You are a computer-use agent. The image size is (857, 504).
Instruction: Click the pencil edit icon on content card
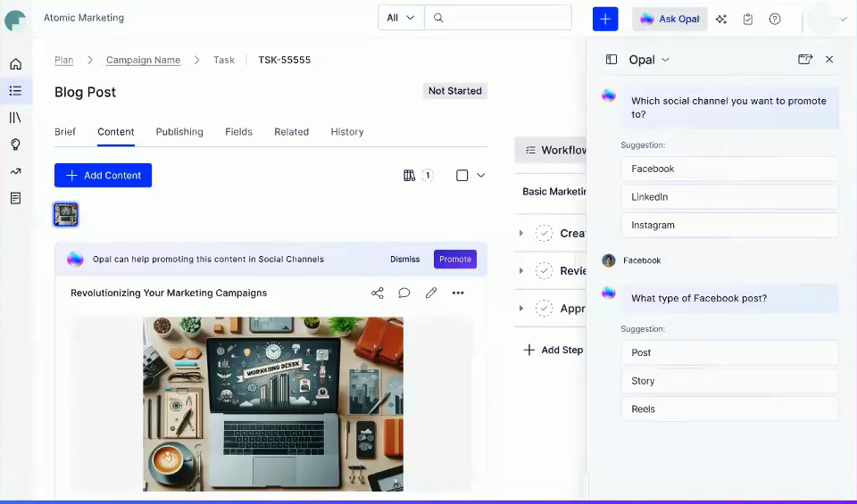[x=431, y=293]
